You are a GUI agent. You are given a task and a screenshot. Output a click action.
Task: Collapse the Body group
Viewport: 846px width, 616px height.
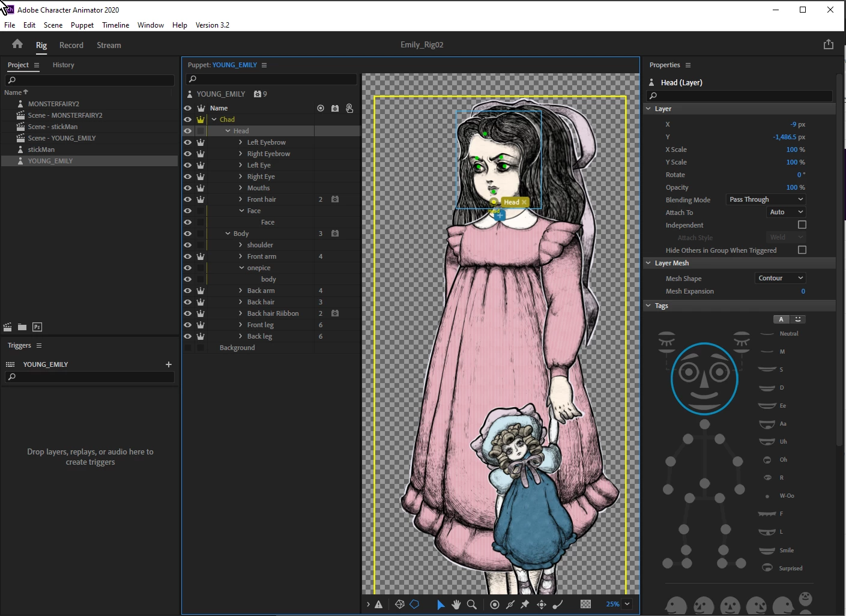[228, 234]
